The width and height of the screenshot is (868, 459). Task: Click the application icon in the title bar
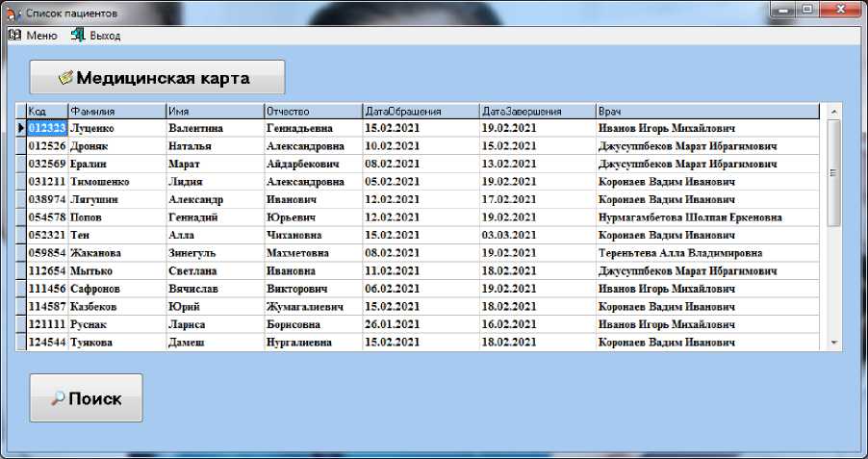15,13
